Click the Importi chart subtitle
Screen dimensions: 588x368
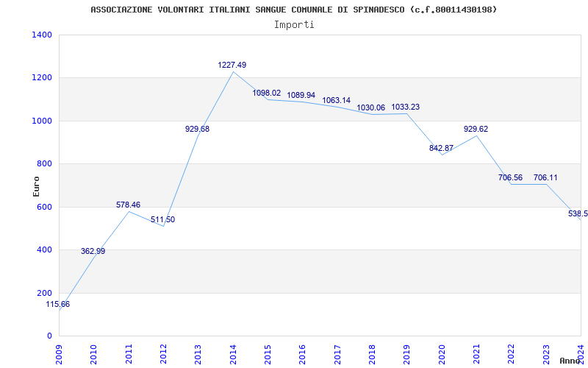pos(294,25)
